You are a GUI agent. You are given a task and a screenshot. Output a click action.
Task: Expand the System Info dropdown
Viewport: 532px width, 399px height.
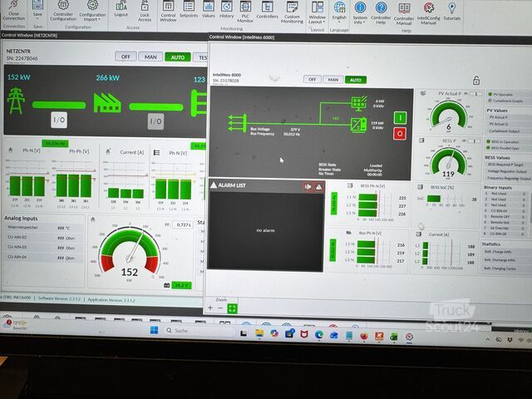pyautogui.click(x=360, y=13)
